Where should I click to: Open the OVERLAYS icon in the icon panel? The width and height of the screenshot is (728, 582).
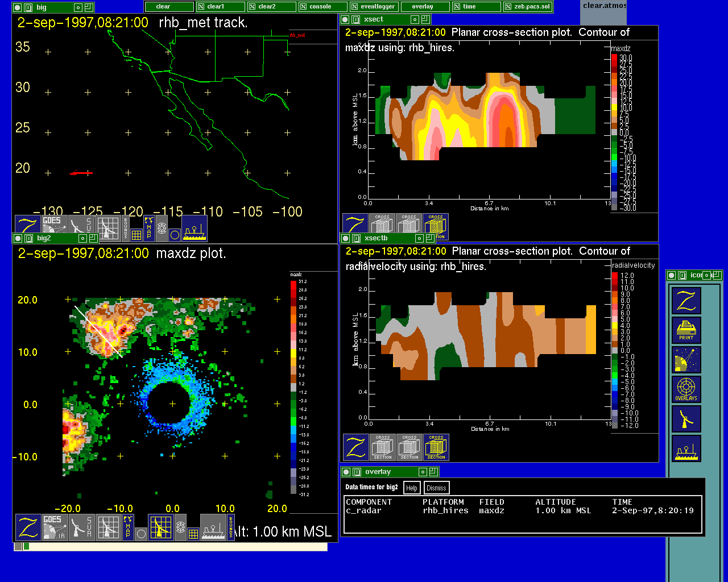[x=686, y=389]
